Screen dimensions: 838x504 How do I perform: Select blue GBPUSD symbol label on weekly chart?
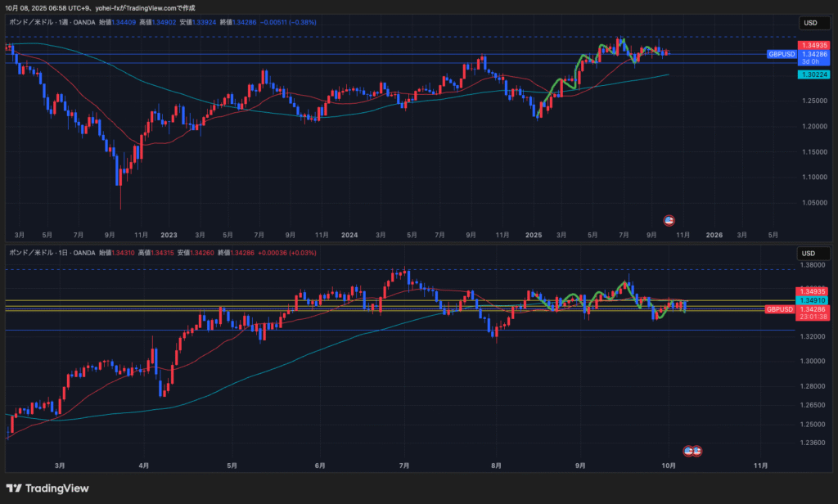[x=780, y=54]
